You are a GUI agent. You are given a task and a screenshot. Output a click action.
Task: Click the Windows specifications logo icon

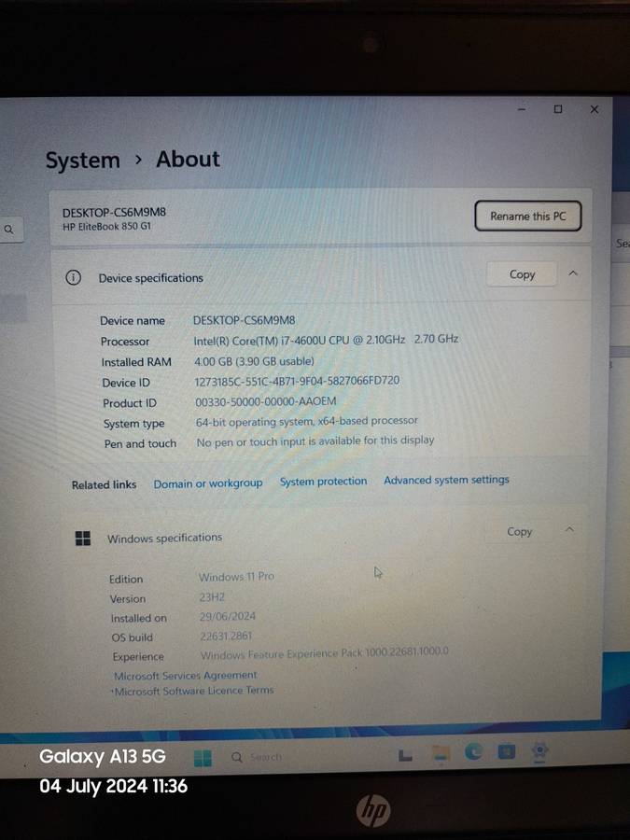coord(83,538)
